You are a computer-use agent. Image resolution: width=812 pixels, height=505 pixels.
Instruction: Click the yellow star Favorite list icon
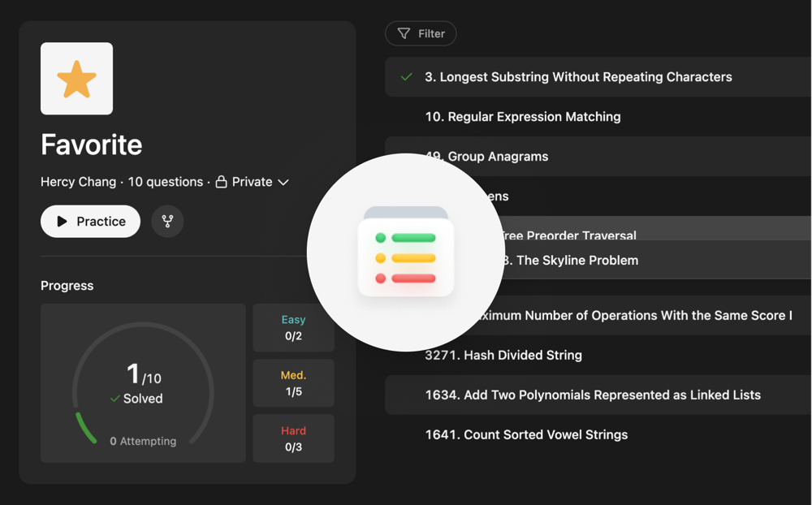point(76,79)
